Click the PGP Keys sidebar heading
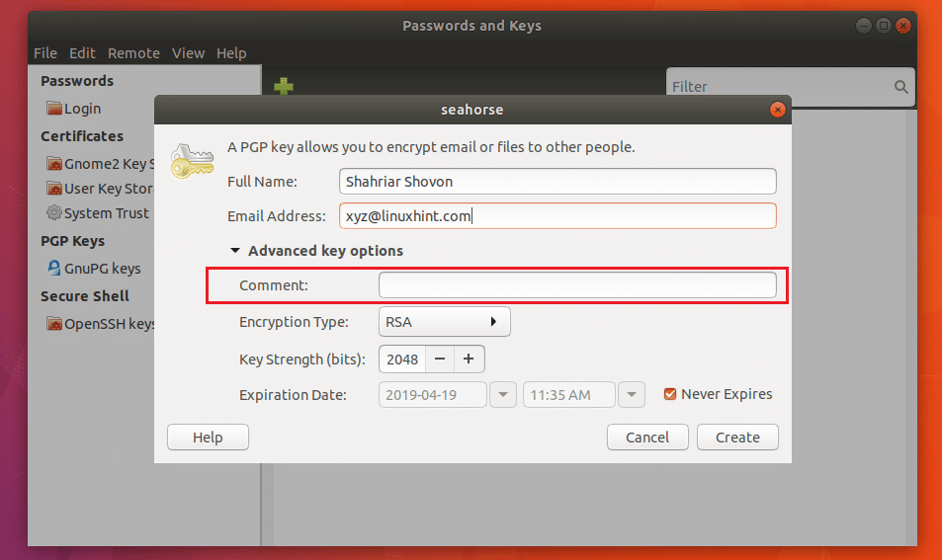The image size is (942, 560). pyautogui.click(x=73, y=241)
